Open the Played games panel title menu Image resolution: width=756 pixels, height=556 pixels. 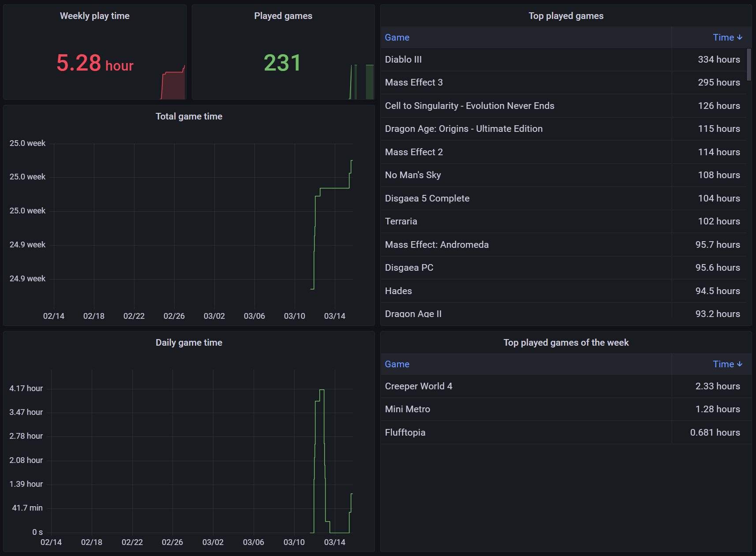tap(283, 16)
